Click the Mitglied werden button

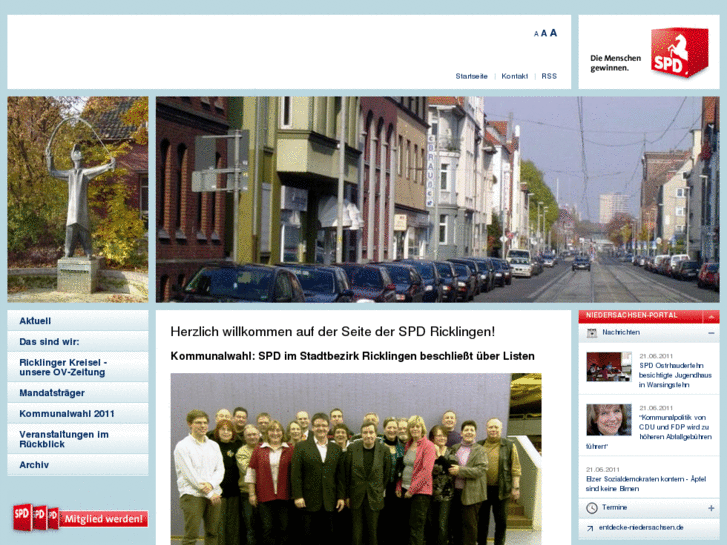click(x=81, y=518)
